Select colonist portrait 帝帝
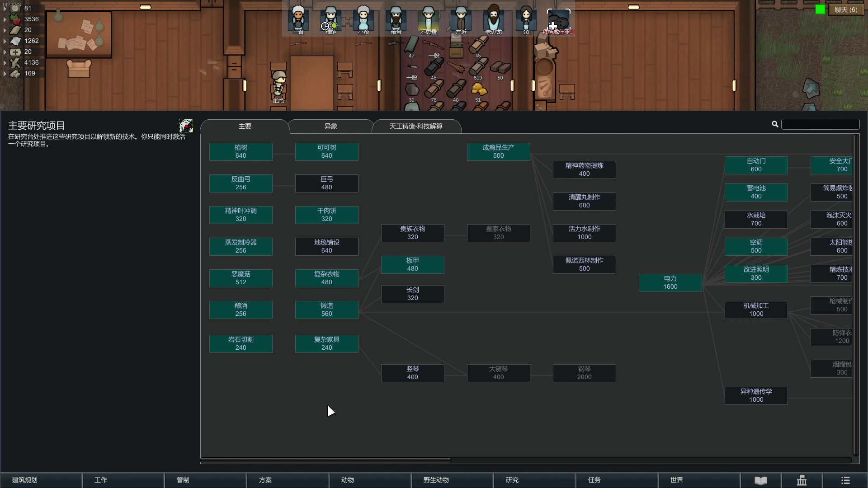 [396, 19]
